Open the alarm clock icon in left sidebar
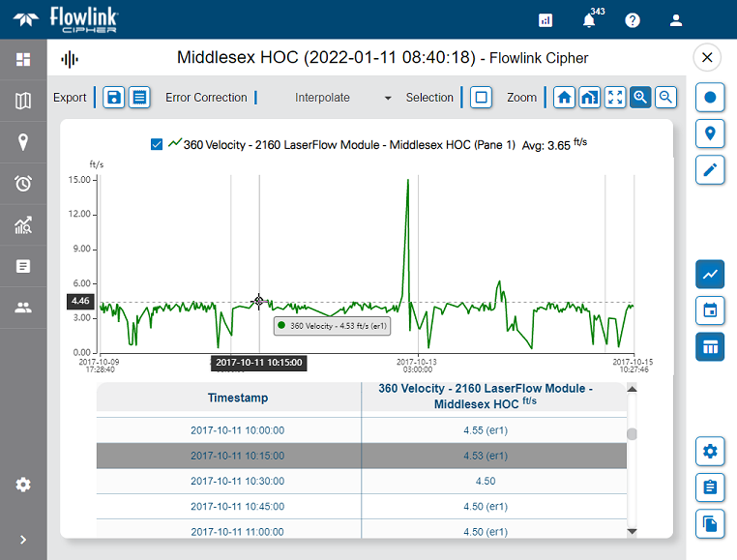Viewport: 737px width, 560px height. [x=23, y=184]
